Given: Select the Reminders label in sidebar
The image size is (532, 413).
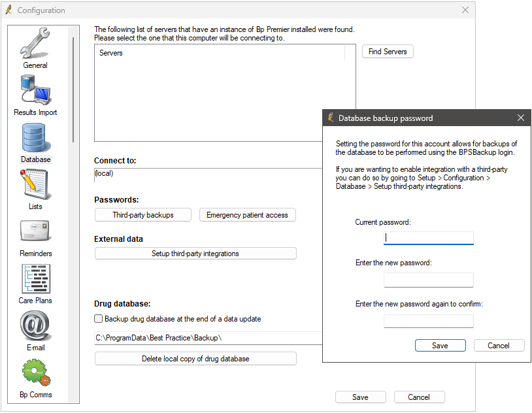Looking at the screenshot, I should [36, 254].
